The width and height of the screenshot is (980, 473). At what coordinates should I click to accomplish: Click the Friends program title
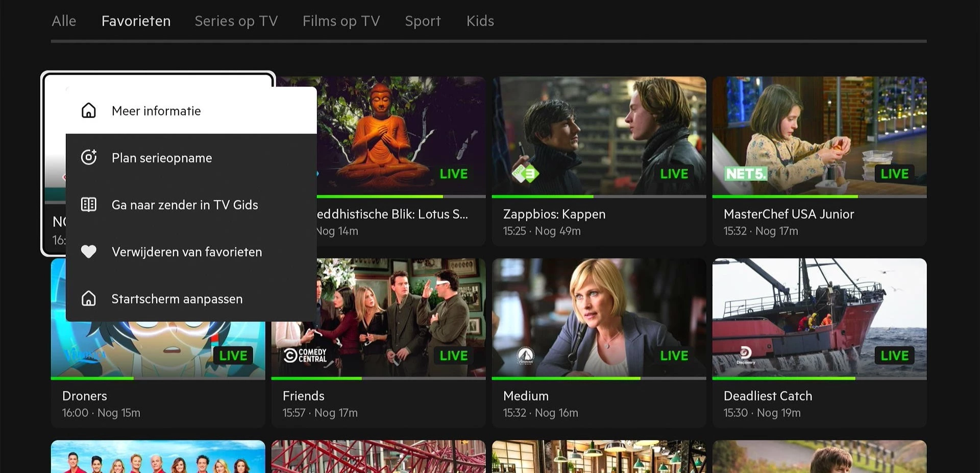(304, 396)
